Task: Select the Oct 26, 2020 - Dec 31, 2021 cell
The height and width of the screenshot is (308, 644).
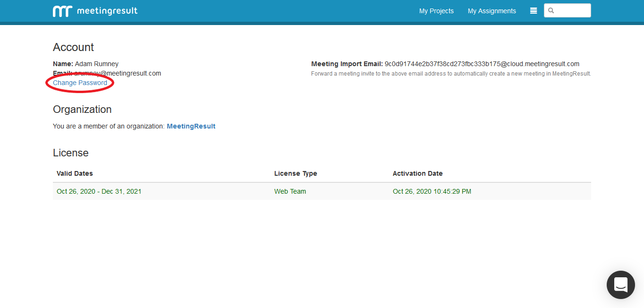Action: 99,191
